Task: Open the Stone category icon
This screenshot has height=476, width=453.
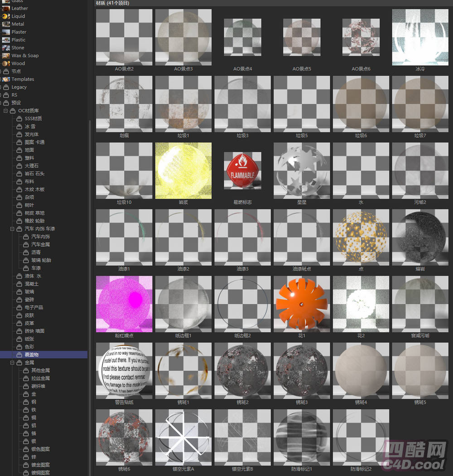Action: click(5, 48)
